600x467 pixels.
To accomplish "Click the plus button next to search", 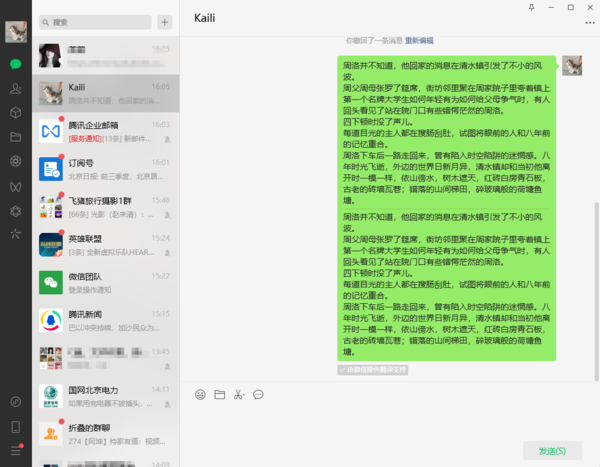I will (165, 23).
